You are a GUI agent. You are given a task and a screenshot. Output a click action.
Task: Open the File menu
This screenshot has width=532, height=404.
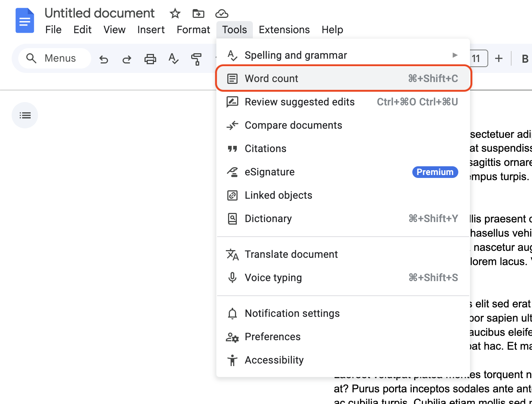[53, 30]
